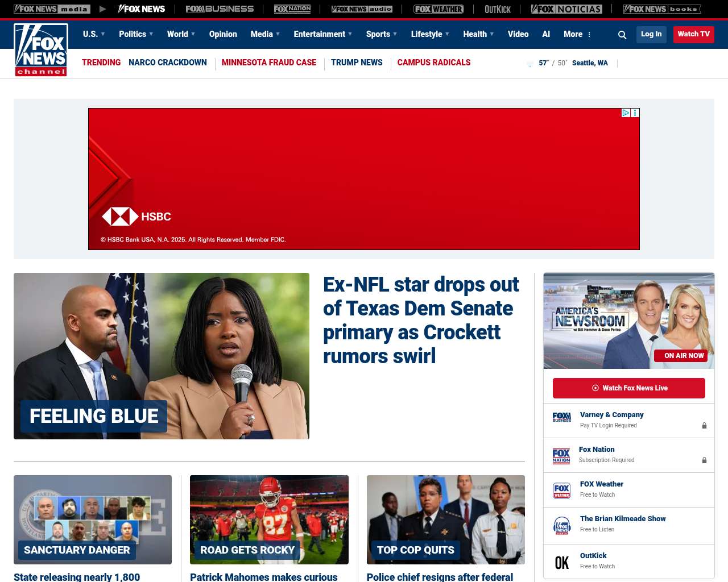Open America's Newsroom on-air thumbnail
This screenshot has height=582, width=728.
(629, 321)
